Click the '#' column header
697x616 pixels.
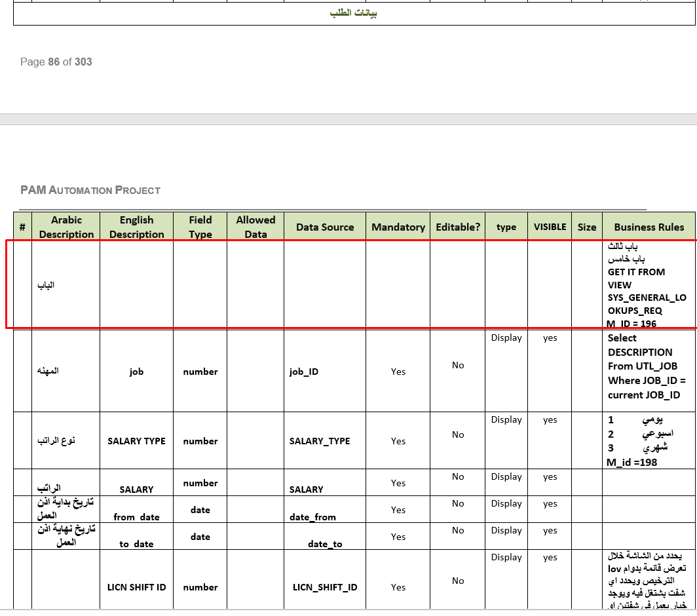[x=22, y=227]
